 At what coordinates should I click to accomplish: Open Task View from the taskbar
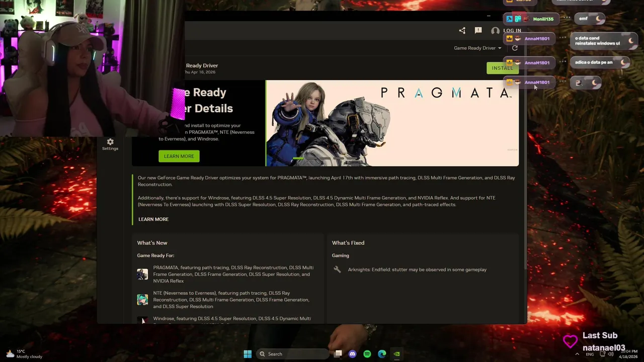coord(338,354)
